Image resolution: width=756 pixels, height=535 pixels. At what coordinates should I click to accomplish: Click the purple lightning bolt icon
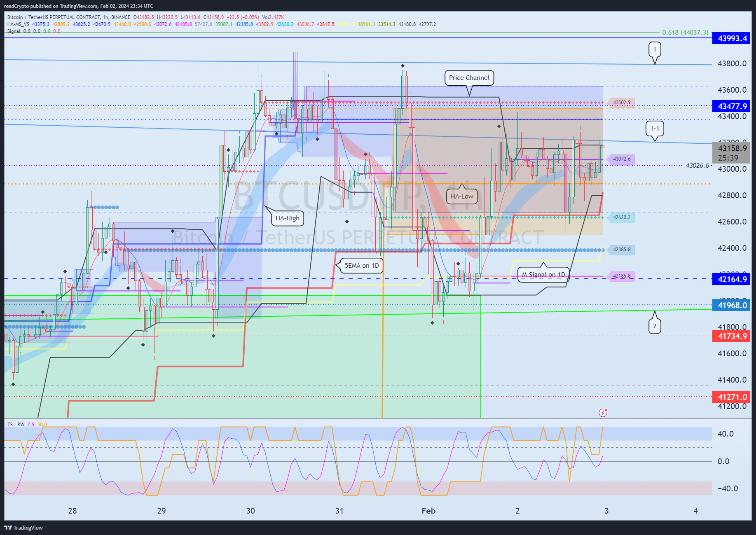click(x=603, y=412)
